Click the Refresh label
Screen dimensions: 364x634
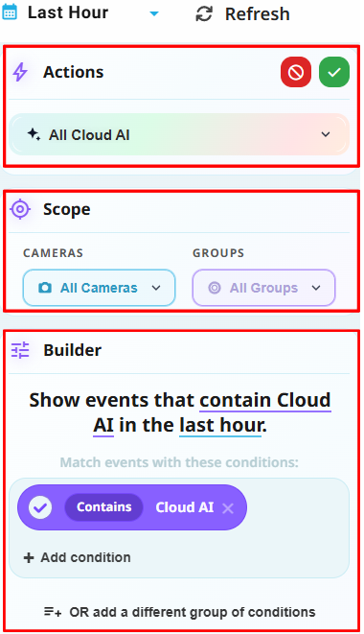[258, 14]
